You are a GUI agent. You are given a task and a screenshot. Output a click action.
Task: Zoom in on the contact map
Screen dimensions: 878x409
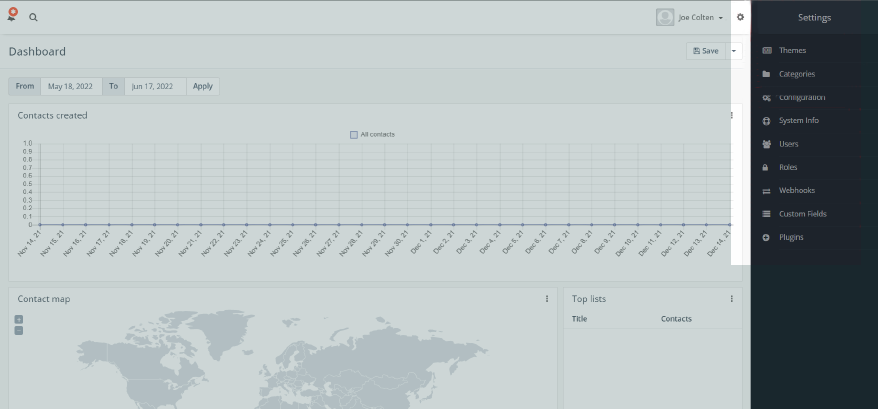point(18,319)
